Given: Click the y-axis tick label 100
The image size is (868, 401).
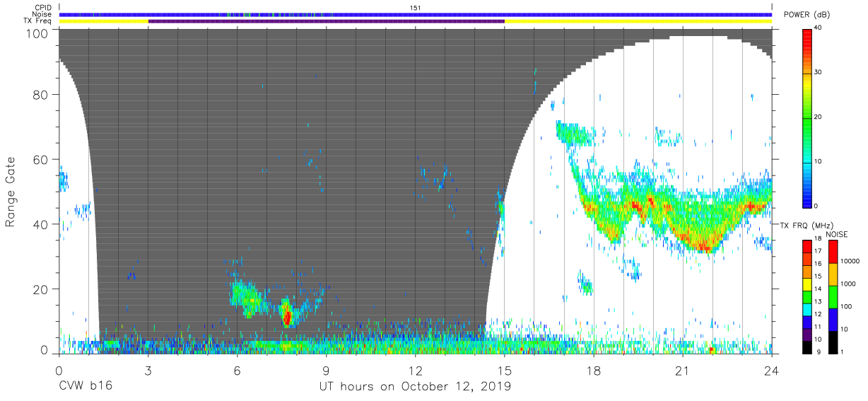Looking at the screenshot, I should [x=37, y=33].
